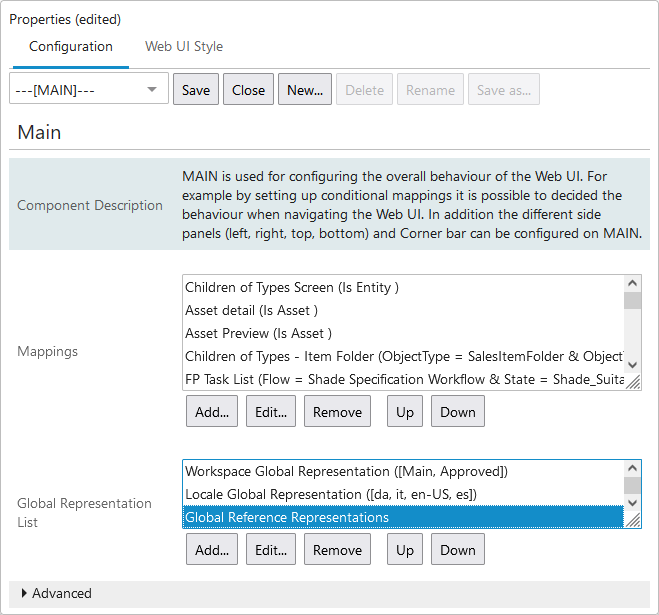This screenshot has width=659, height=615.
Task: Select Children of Types Screen mapping
Action: [292, 287]
